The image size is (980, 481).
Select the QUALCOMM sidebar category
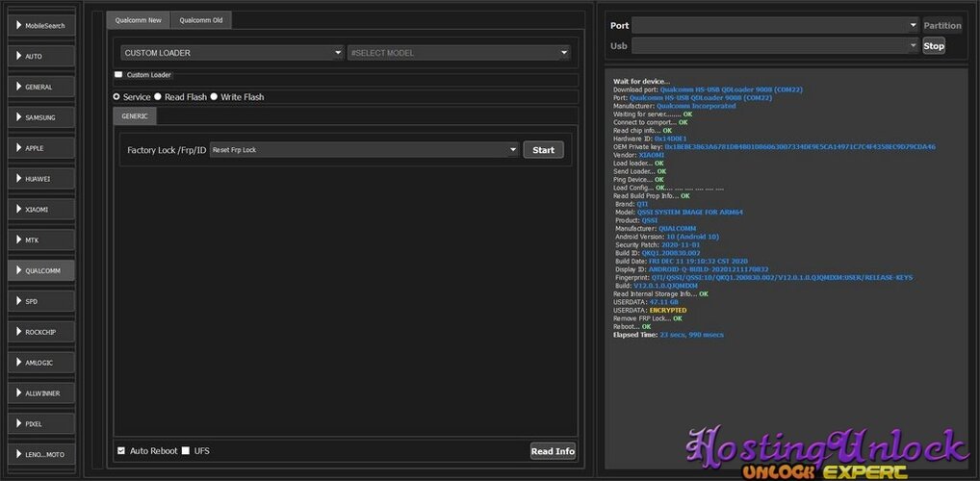point(41,270)
